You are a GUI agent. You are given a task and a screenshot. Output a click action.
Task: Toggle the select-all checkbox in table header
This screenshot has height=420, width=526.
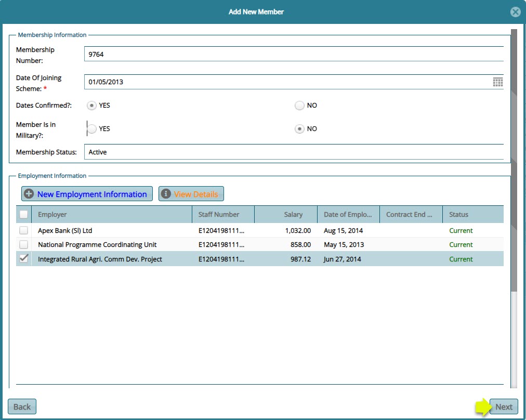tap(24, 214)
